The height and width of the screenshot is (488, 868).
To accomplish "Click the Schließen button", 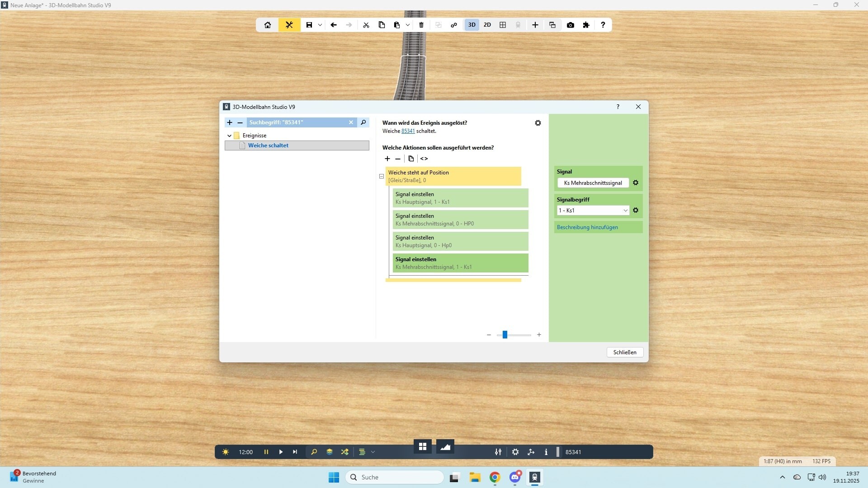I will (x=625, y=352).
